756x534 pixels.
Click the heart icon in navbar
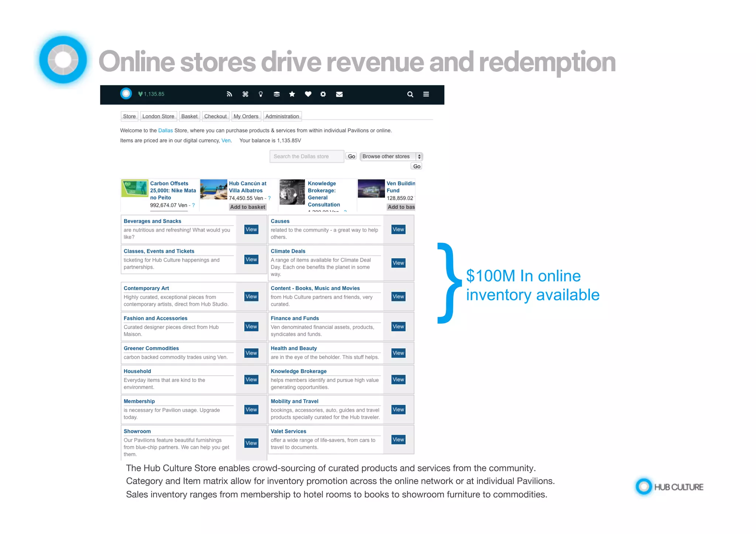point(308,94)
